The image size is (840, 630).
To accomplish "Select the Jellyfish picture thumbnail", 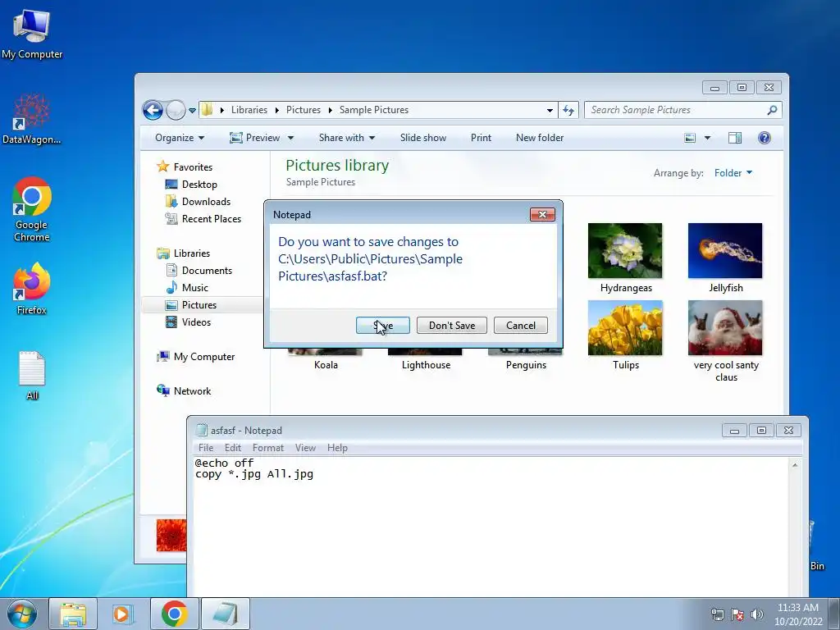I will 725,251.
